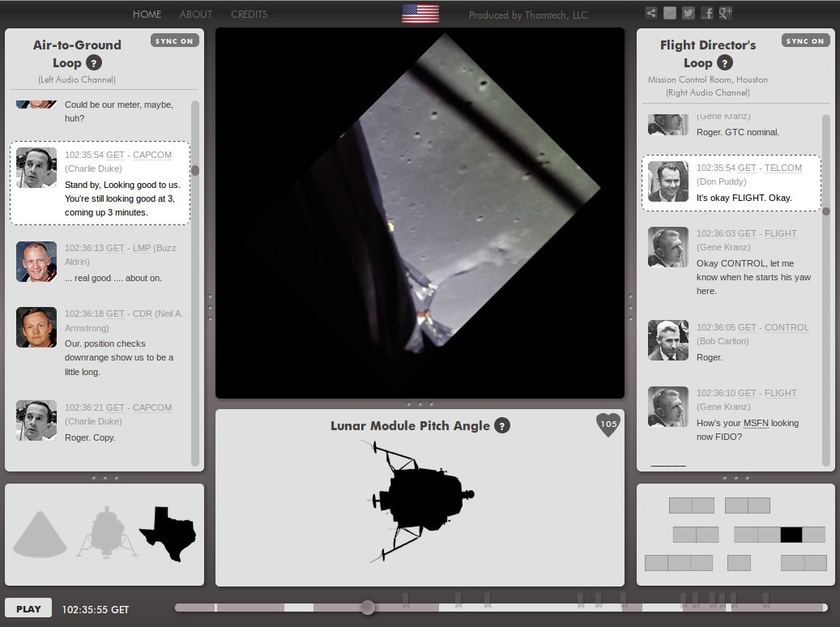Open the Credits page
Viewport: 840px width, 627px height.
tap(249, 15)
